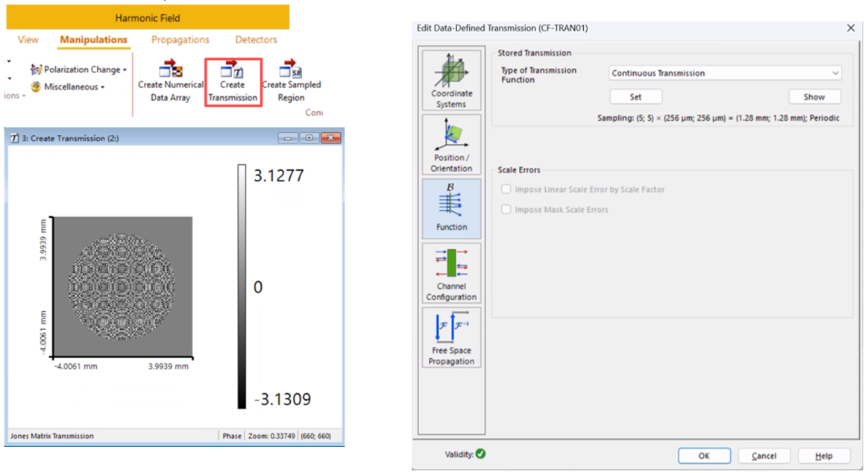The image size is (868, 473).
Task: Switch to the Propagations ribbon tab
Action: coord(180,40)
